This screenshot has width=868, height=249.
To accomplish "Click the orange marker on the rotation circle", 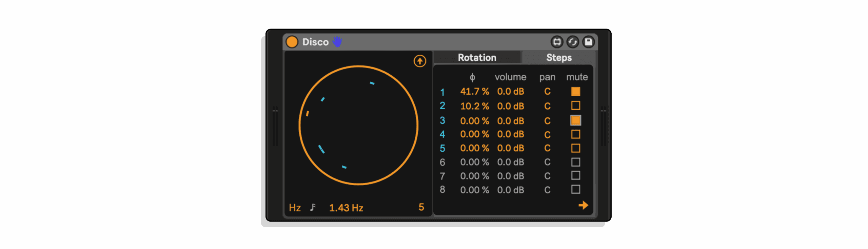I will click(307, 113).
